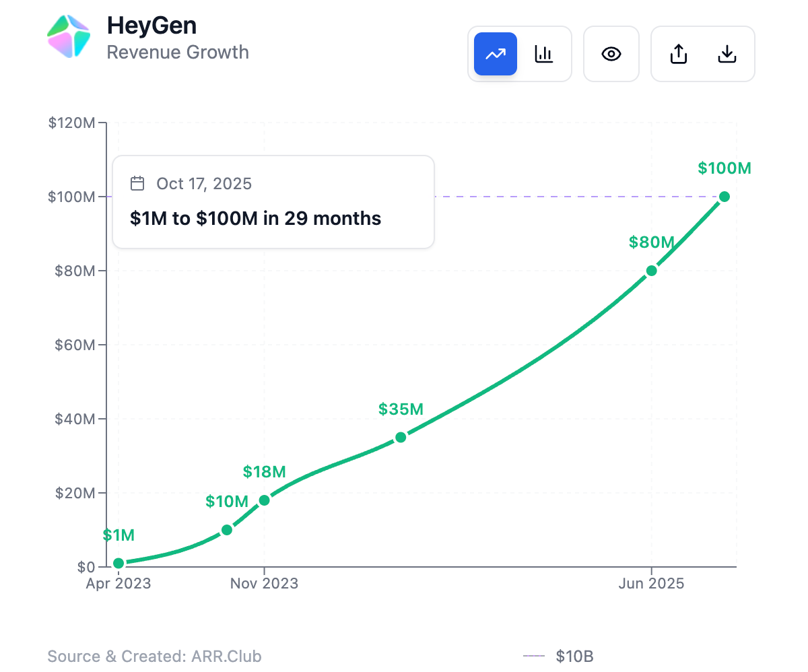Click the Oct 17, 2025 date text
This screenshot has width=808, height=672.
[x=204, y=183]
